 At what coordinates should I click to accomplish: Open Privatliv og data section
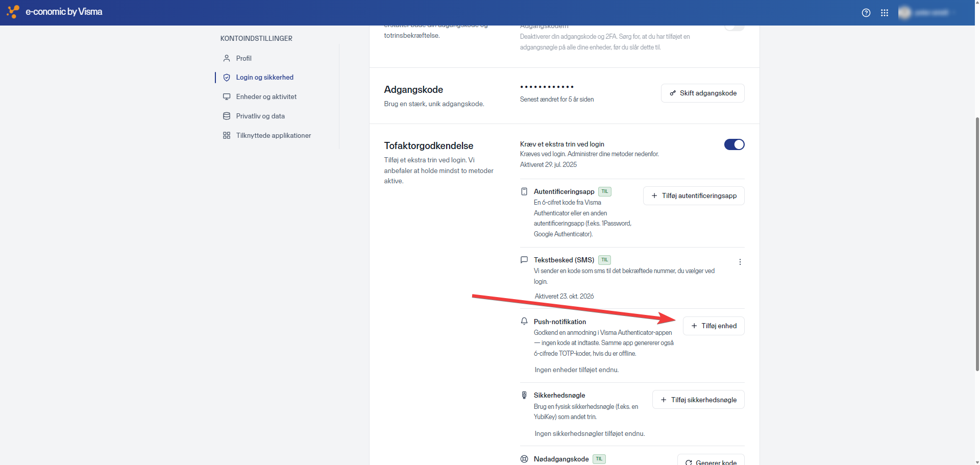(260, 116)
